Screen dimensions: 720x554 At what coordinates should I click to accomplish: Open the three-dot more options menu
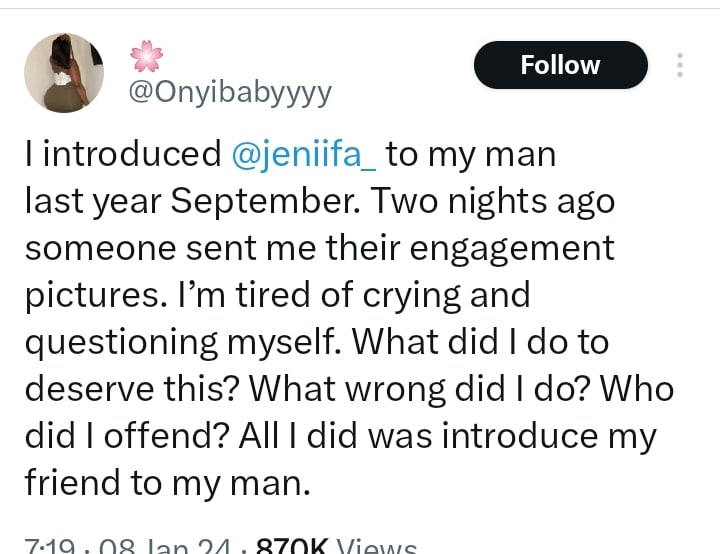[x=681, y=65]
